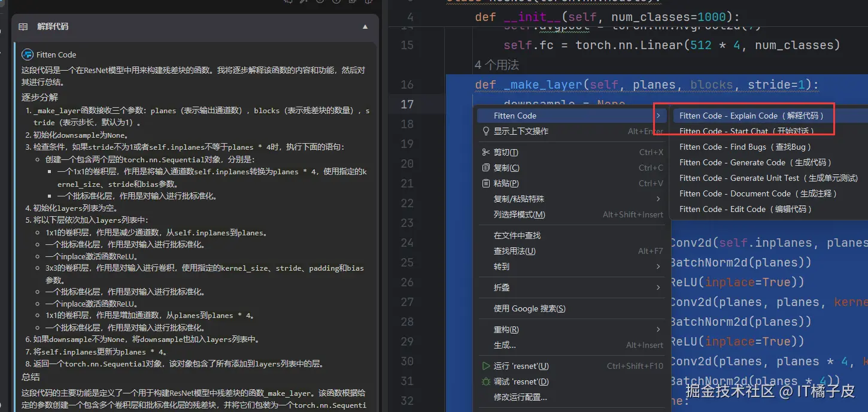
Task: Open the 重构(R) menu entry
Action: 571,329
